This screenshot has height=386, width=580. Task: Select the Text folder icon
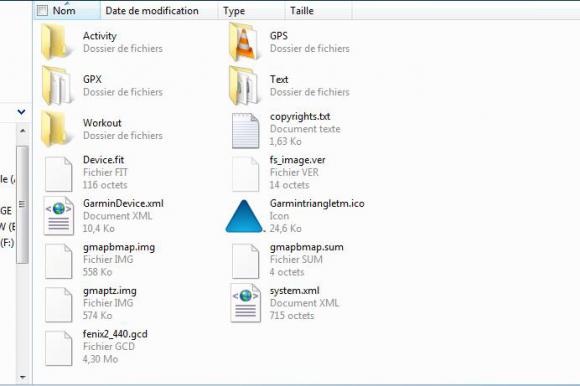244,85
